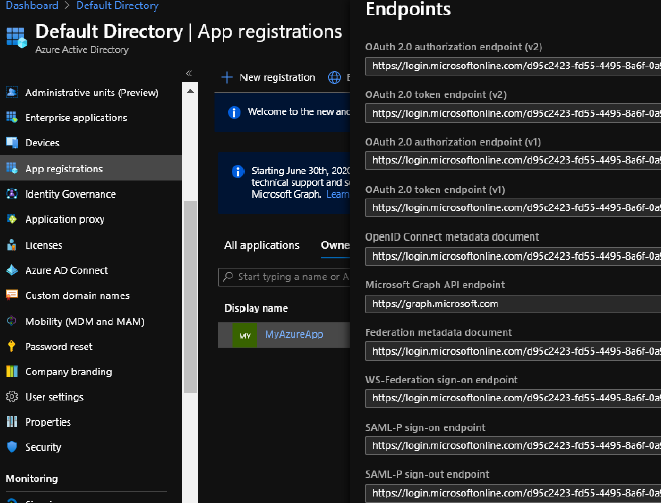Click the Enterprise applications icon

tap(13, 117)
